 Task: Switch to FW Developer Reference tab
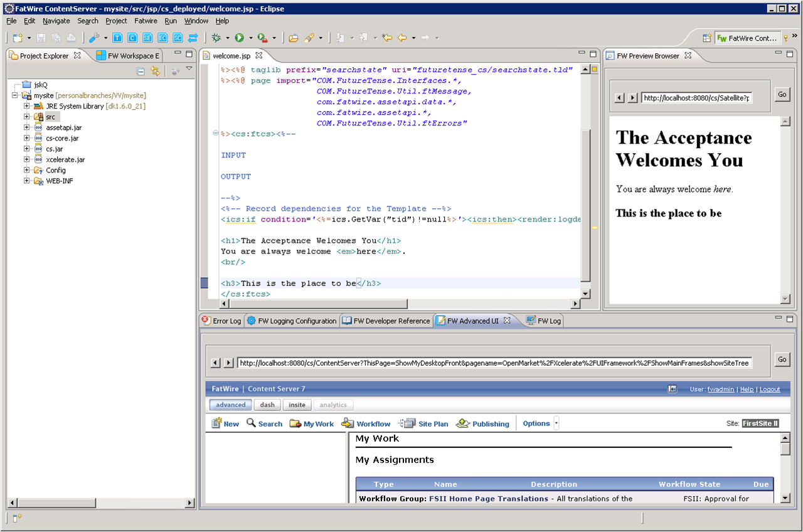pyautogui.click(x=386, y=321)
